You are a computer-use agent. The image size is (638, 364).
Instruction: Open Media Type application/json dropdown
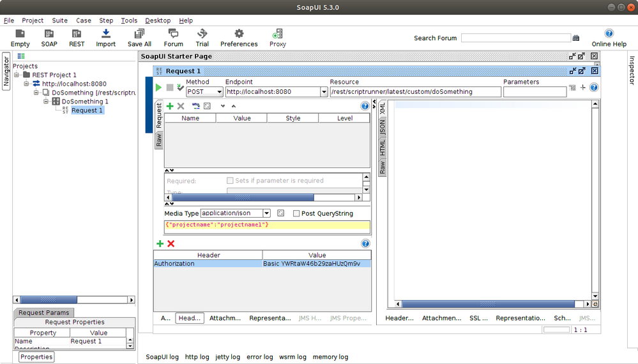pos(267,213)
